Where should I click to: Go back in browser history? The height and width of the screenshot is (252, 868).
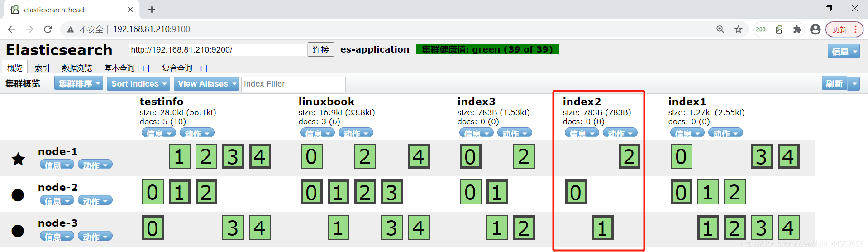pos(12,29)
